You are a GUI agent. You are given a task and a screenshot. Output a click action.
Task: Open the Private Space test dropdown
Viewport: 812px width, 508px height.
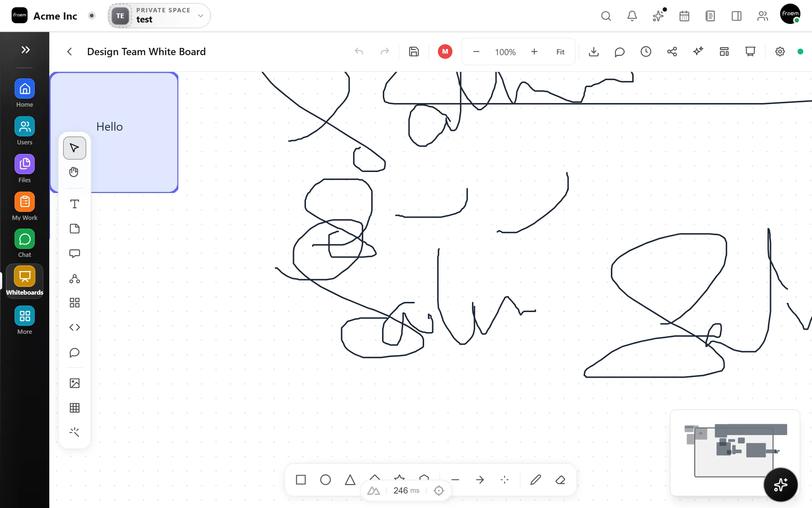pos(159,16)
